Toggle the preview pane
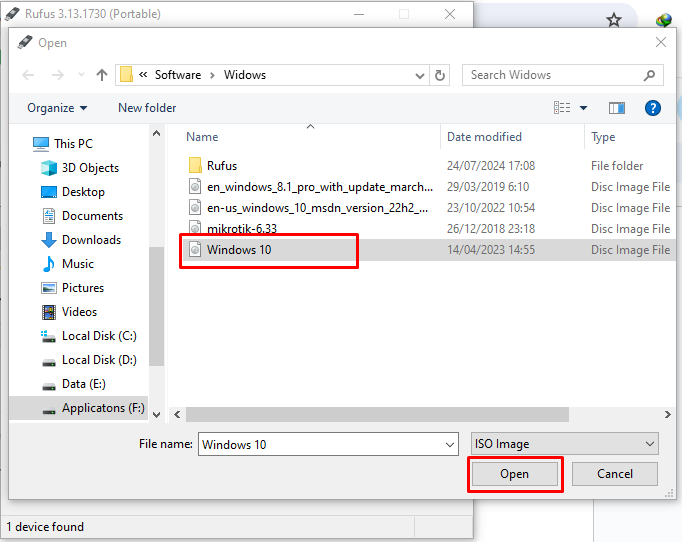This screenshot has height=542, width=682. point(617,108)
